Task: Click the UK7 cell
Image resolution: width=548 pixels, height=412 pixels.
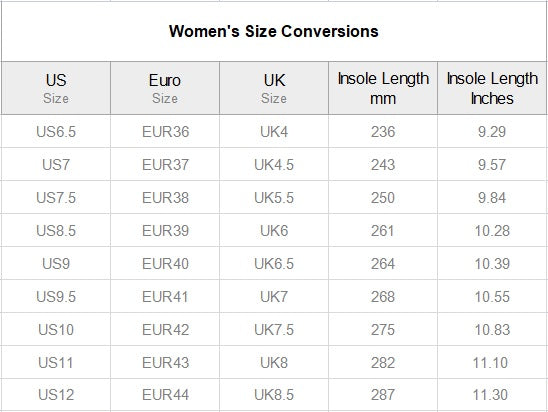Action: (274, 297)
